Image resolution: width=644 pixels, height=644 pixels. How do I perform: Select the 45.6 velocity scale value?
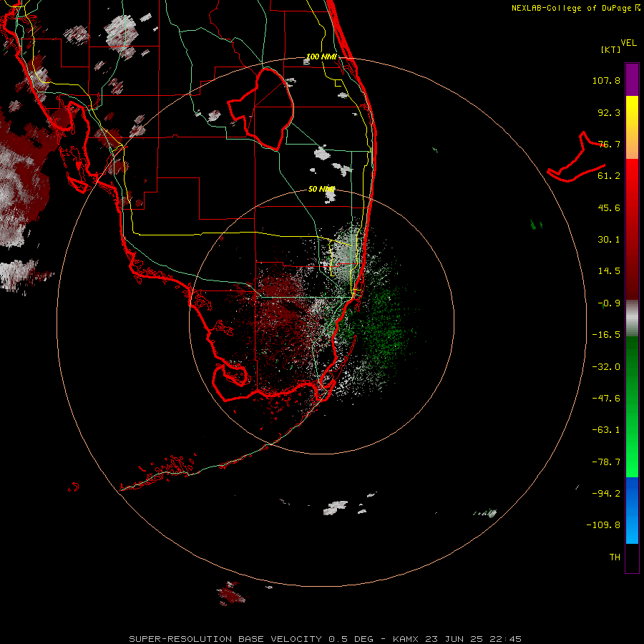pyautogui.click(x=609, y=208)
